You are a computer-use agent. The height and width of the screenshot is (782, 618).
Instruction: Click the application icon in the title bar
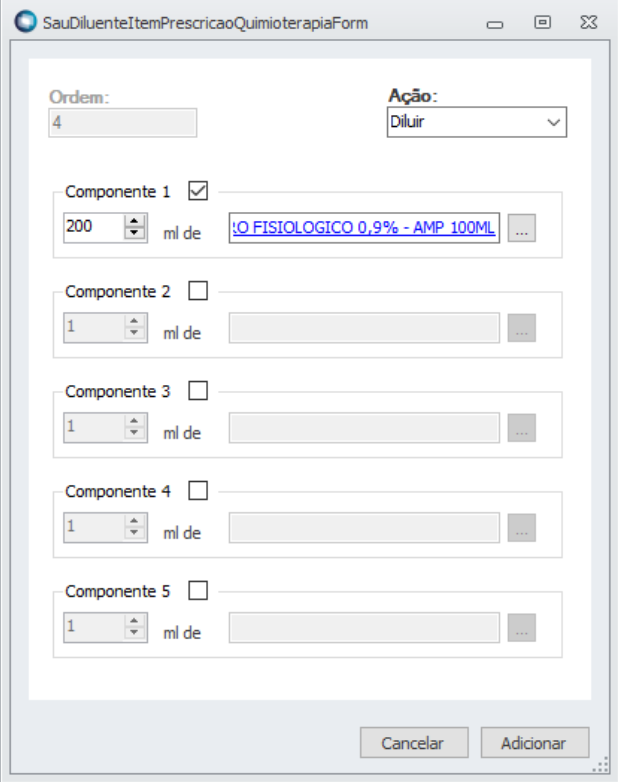[25, 22]
